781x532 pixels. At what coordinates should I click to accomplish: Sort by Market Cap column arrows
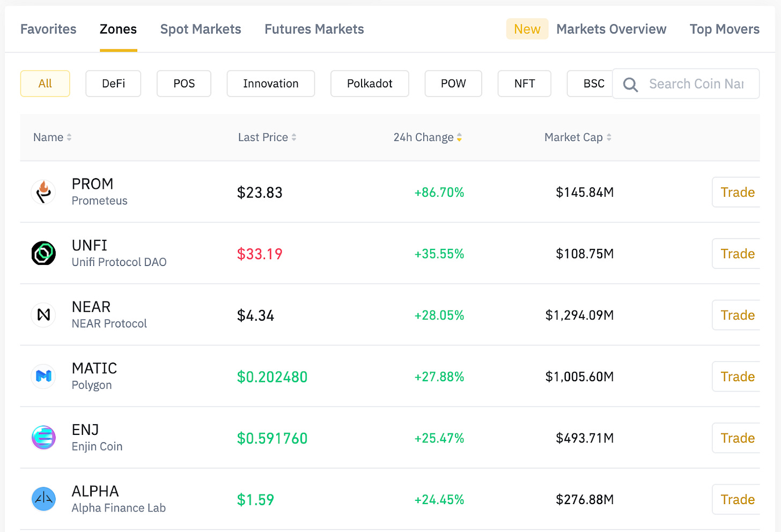(609, 138)
